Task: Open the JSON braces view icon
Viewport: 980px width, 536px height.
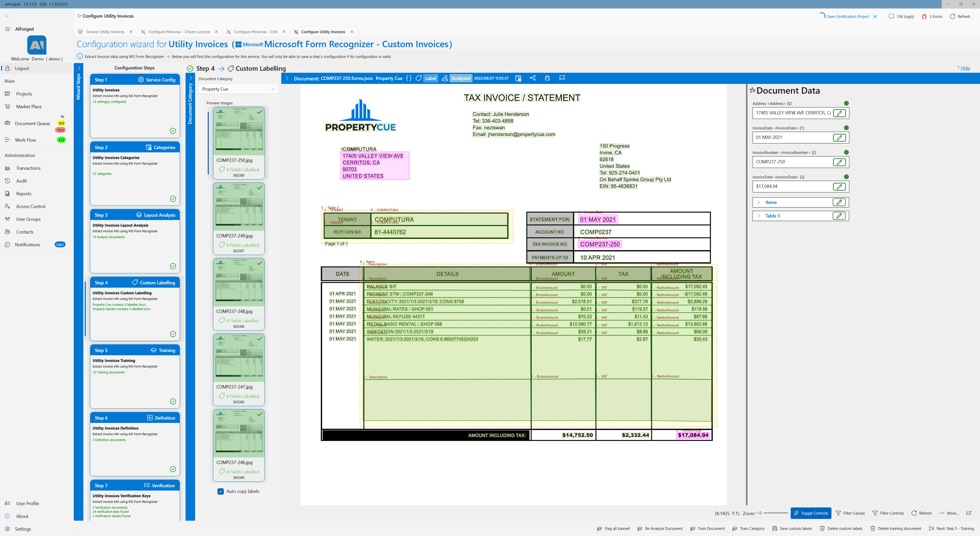Action: point(409,78)
